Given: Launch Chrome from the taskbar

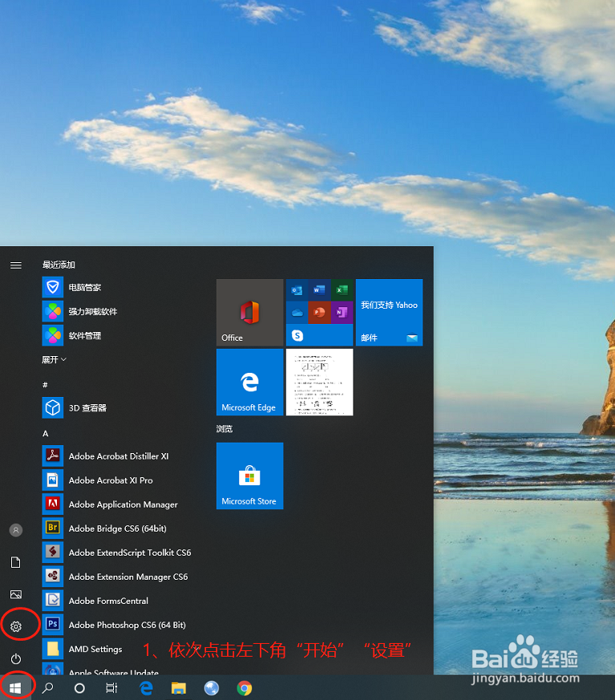Looking at the screenshot, I should point(244,688).
